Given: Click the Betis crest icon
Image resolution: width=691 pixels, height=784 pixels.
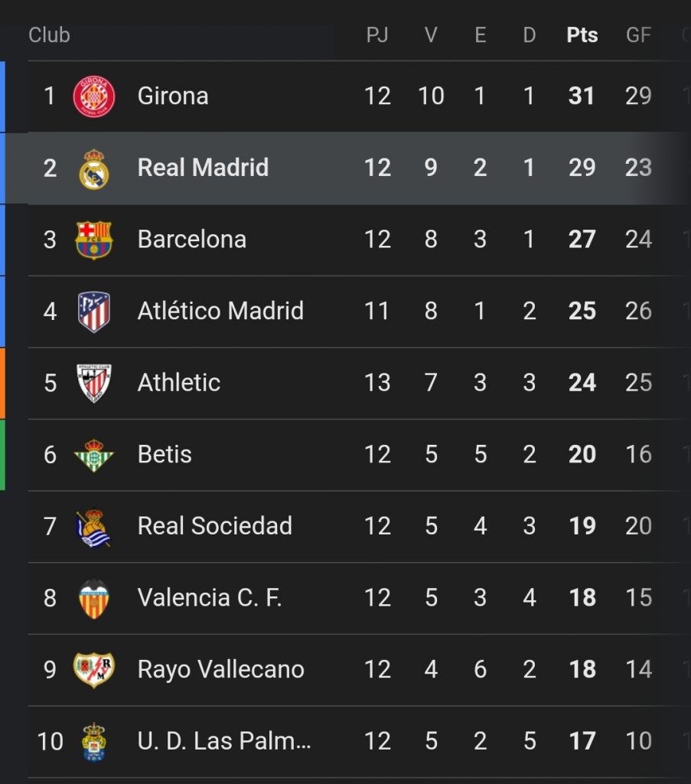Looking at the screenshot, I should click(94, 456).
